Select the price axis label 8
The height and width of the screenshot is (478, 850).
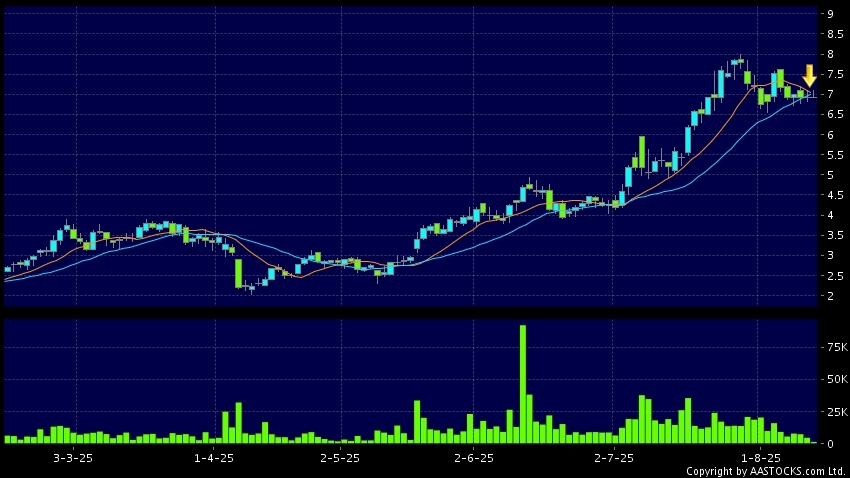pyautogui.click(x=830, y=54)
